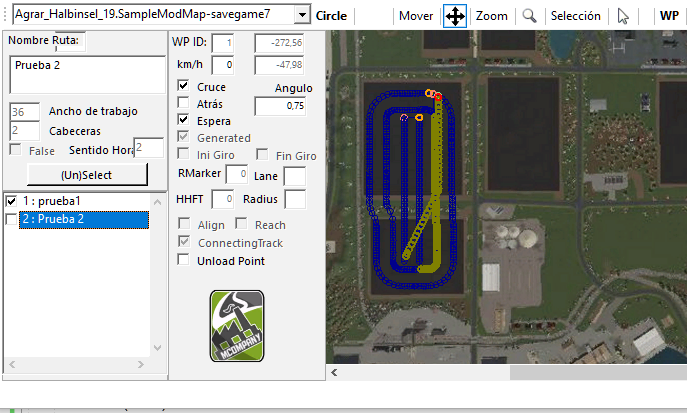Viewport: 687px width, 413px height.
Task: Click route list scroll right arrow
Action: pos(141,364)
